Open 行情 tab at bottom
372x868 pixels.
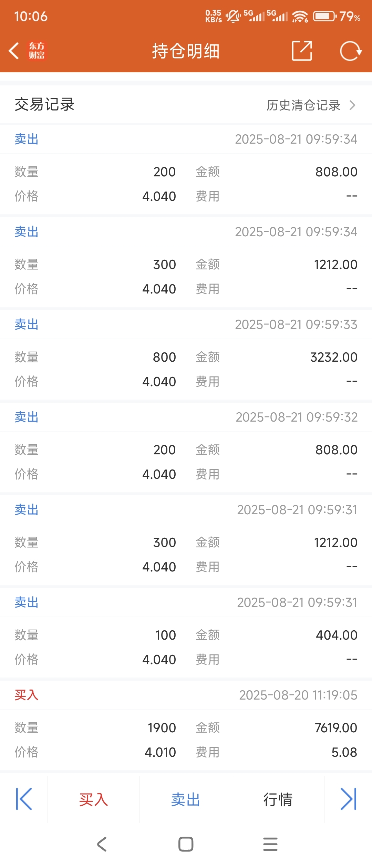click(278, 799)
